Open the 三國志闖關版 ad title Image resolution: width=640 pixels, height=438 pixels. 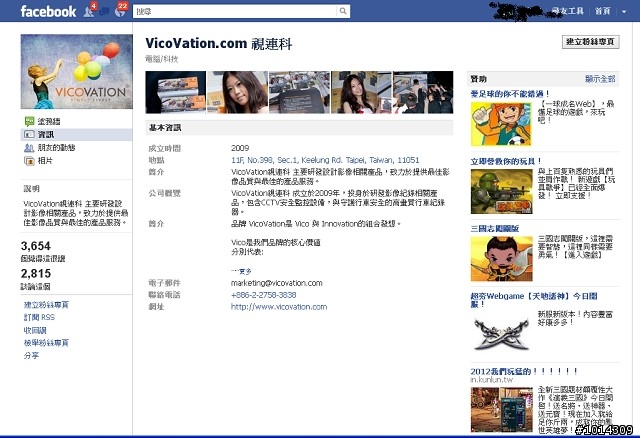tap(495, 229)
